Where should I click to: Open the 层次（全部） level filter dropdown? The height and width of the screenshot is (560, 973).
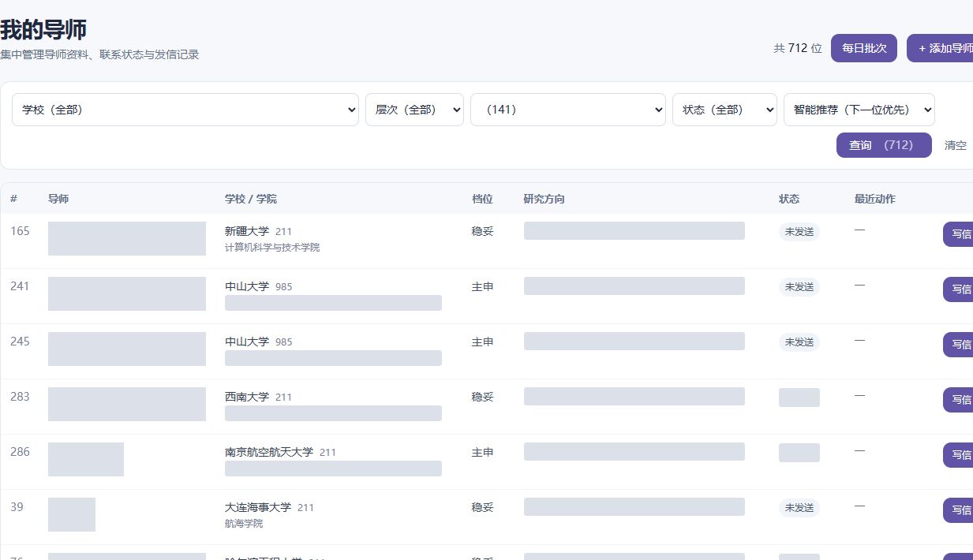pyautogui.click(x=414, y=110)
